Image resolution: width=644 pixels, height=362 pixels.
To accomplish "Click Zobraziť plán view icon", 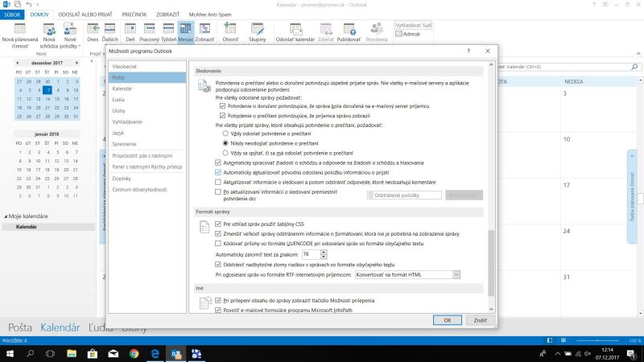I will (x=204, y=33).
